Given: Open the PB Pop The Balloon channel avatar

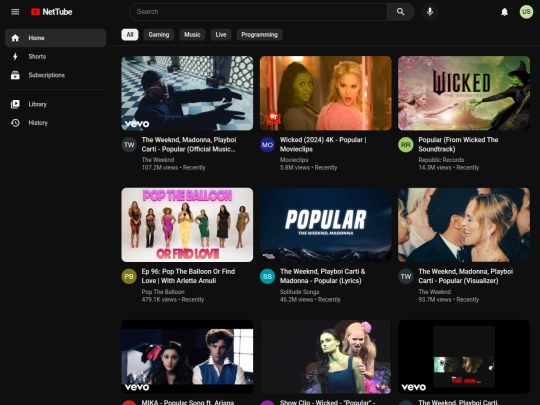Looking at the screenshot, I should click(x=129, y=277).
